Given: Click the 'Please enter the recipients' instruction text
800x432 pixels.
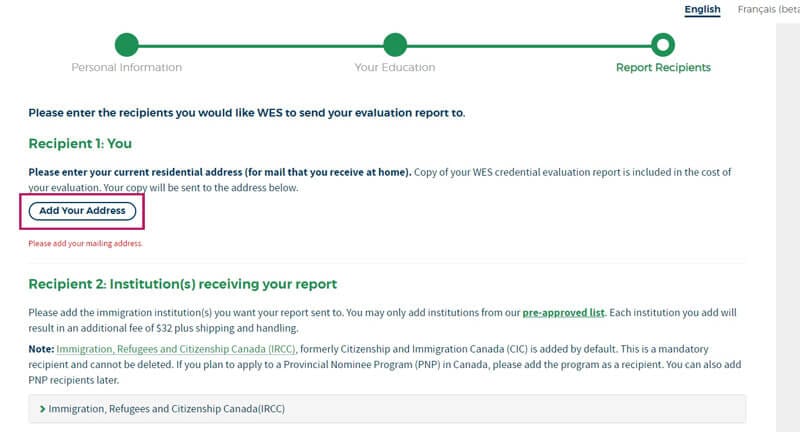Looking at the screenshot, I should pos(246,113).
